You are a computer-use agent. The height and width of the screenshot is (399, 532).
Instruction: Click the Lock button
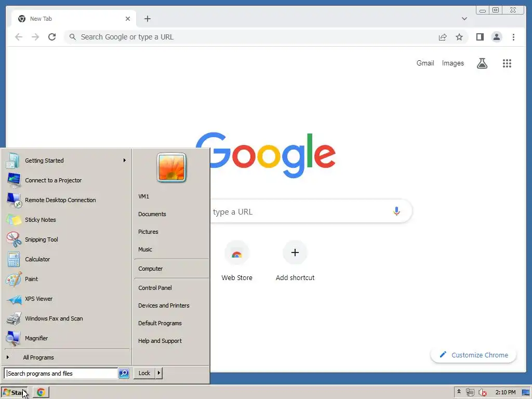144,373
